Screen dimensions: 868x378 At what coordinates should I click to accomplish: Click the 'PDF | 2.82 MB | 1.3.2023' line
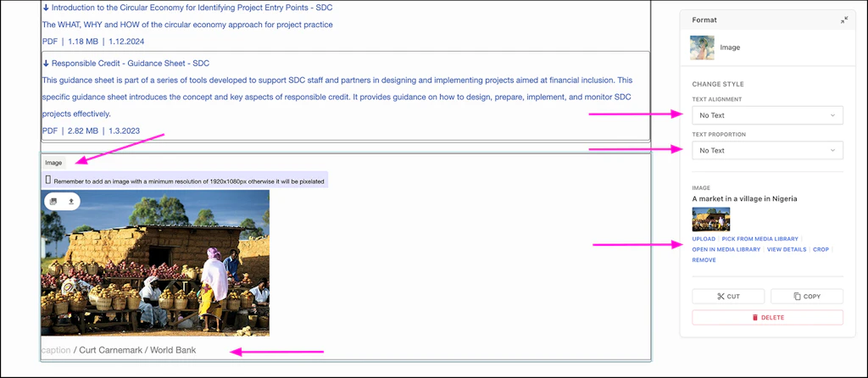tap(91, 131)
